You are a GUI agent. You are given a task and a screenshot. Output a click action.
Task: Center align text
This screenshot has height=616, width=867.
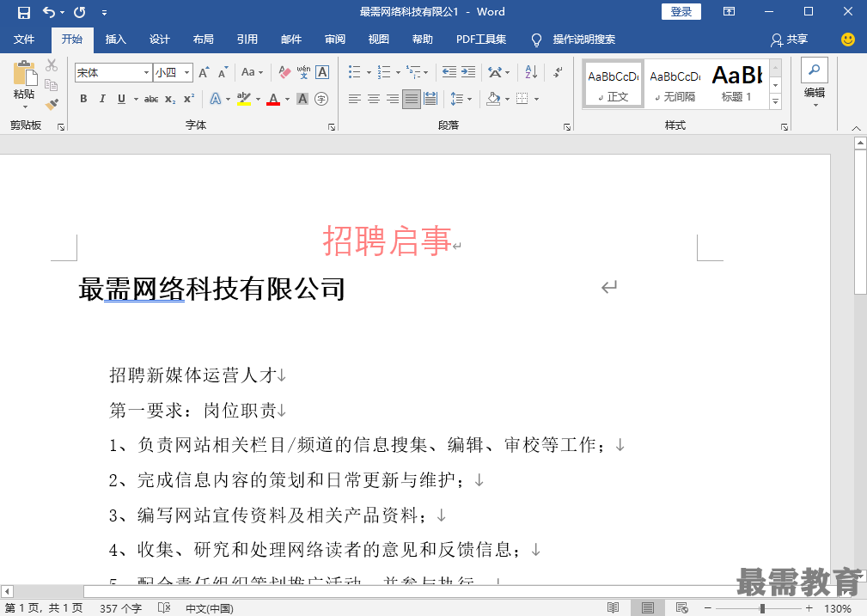(374, 99)
